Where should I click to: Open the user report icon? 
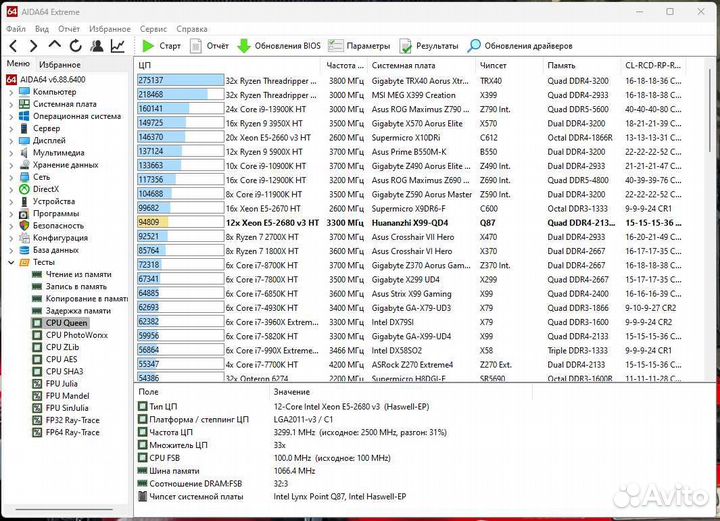click(x=96, y=46)
